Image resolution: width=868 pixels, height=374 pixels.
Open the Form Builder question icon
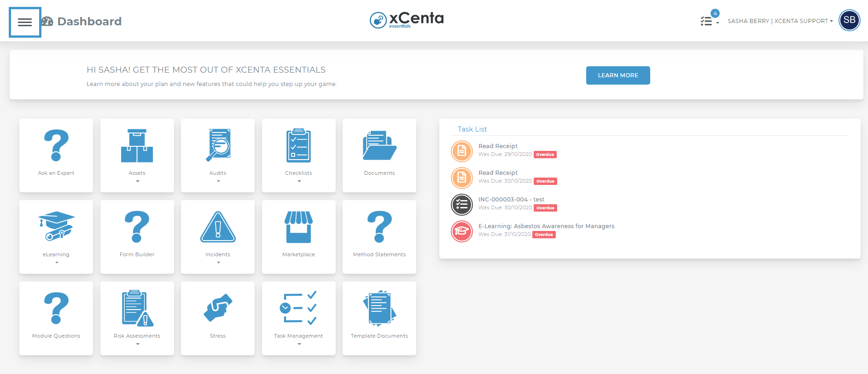click(x=137, y=226)
